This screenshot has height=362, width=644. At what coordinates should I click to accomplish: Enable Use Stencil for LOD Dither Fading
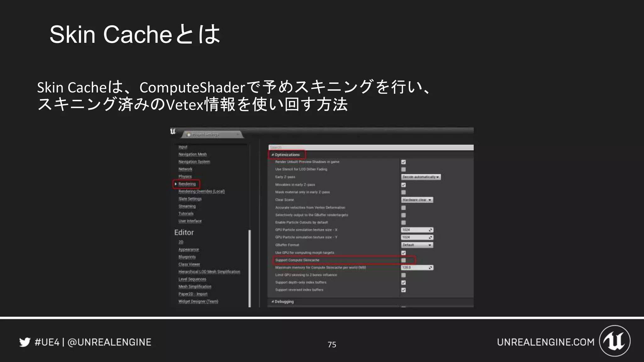(403, 170)
